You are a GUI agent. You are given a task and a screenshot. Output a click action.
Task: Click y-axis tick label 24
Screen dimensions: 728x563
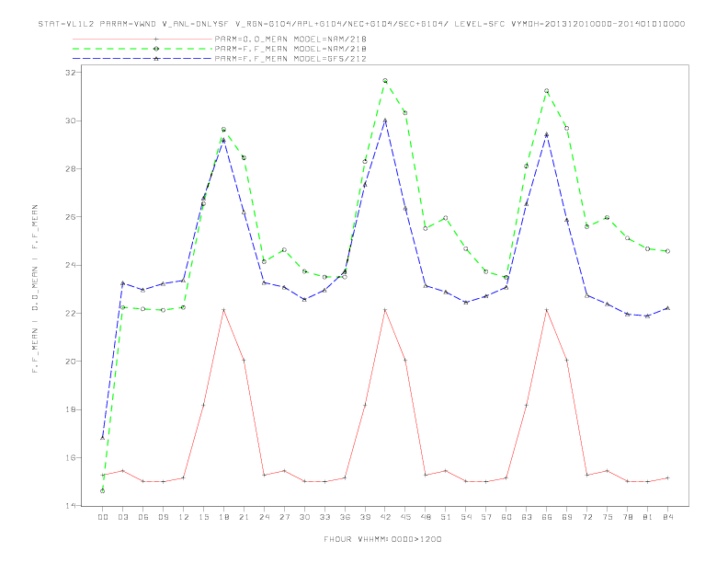point(70,265)
